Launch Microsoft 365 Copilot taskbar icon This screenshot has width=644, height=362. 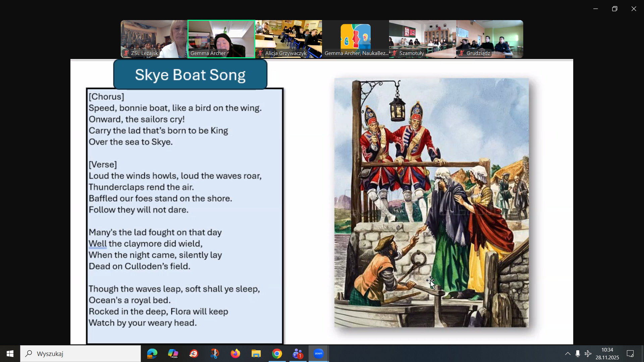click(173, 354)
